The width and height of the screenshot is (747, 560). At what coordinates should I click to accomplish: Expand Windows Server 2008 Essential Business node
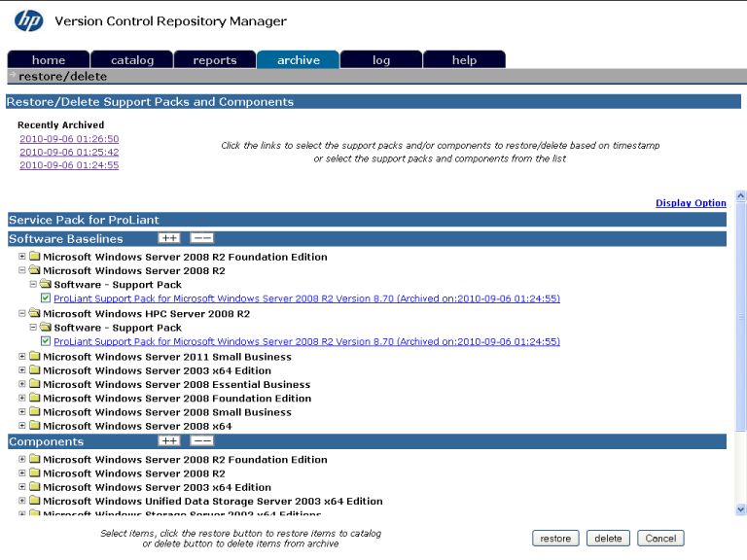(22, 384)
